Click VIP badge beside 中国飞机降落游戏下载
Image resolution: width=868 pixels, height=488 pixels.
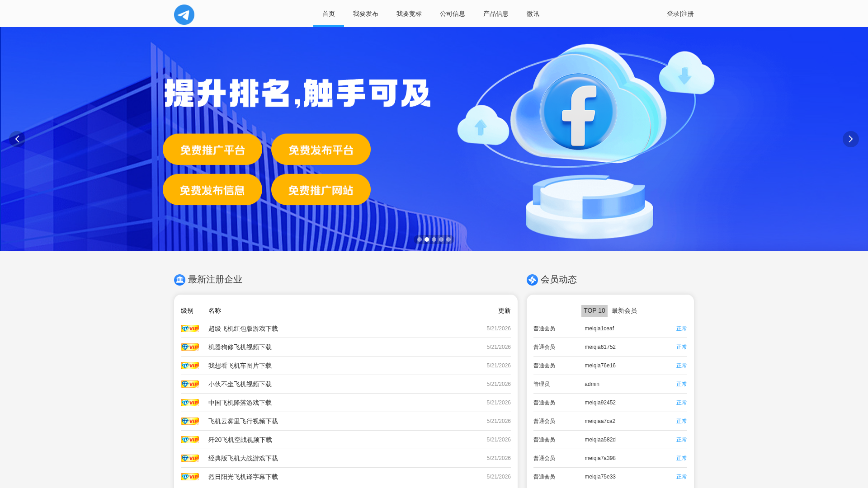tap(190, 403)
